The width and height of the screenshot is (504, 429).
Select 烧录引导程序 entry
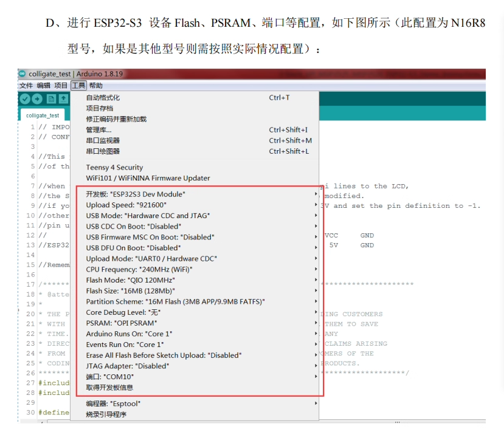195,414
